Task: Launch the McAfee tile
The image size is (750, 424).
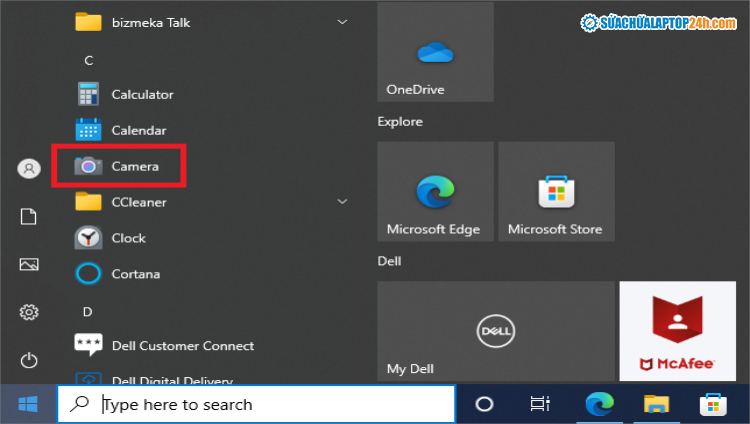Action: tap(677, 331)
